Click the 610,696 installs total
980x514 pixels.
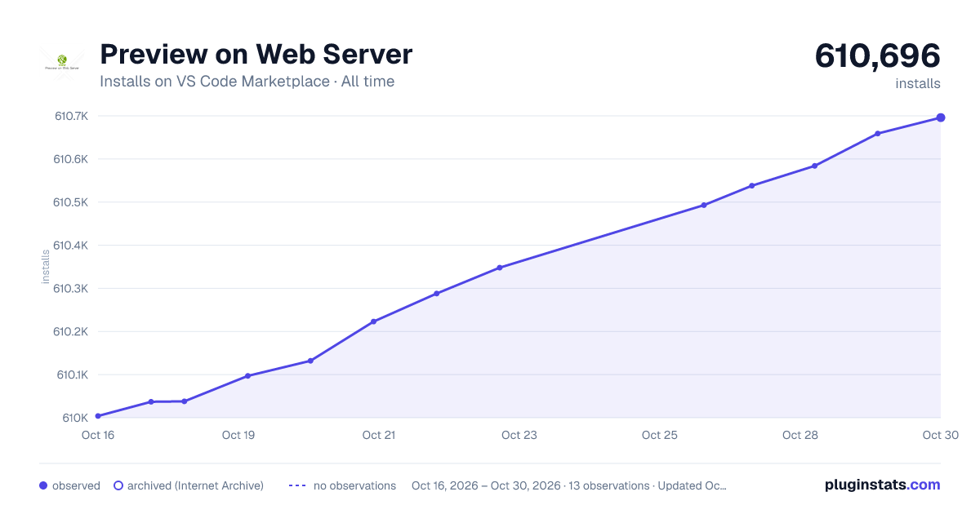(878, 56)
